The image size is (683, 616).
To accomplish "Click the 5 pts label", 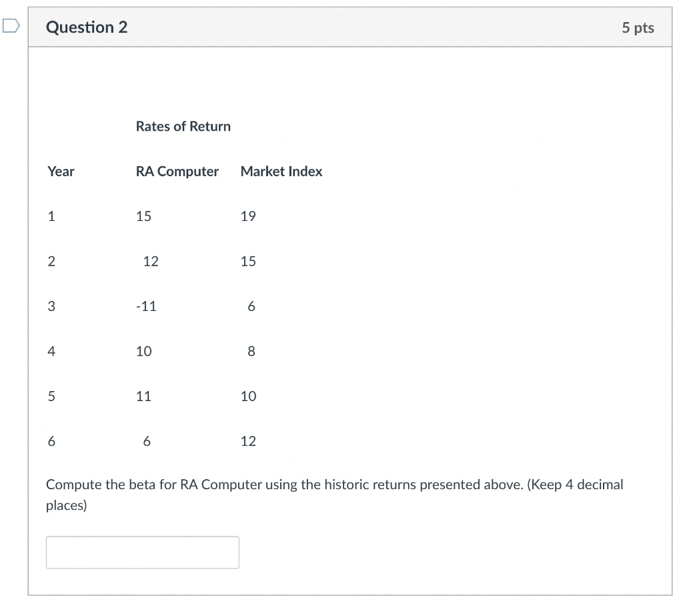I will [x=638, y=27].
